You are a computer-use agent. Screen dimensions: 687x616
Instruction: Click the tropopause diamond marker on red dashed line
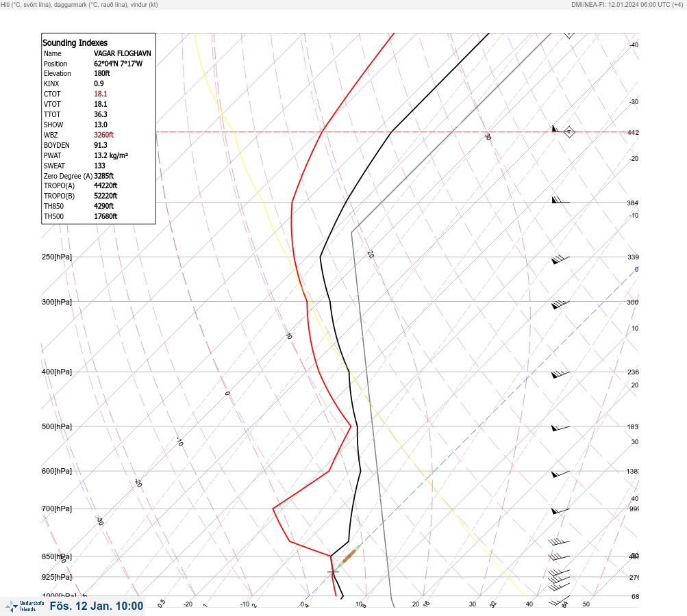(x=569, y=132)
